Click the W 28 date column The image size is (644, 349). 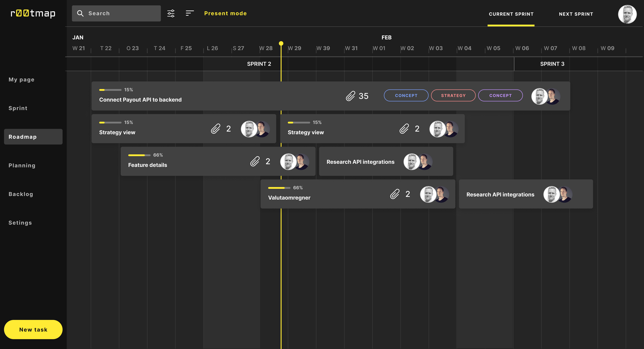tap(266, 48)
